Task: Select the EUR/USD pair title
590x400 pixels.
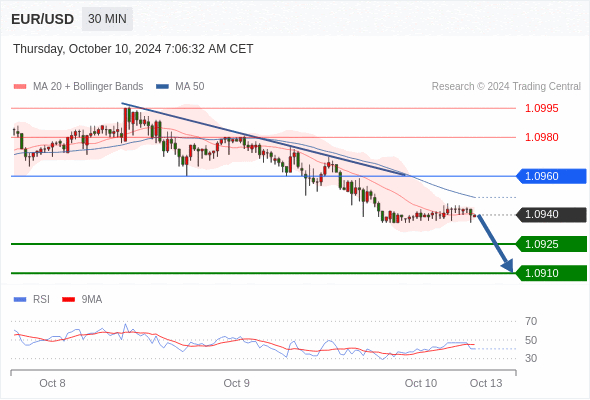Action: click(43, 19)
